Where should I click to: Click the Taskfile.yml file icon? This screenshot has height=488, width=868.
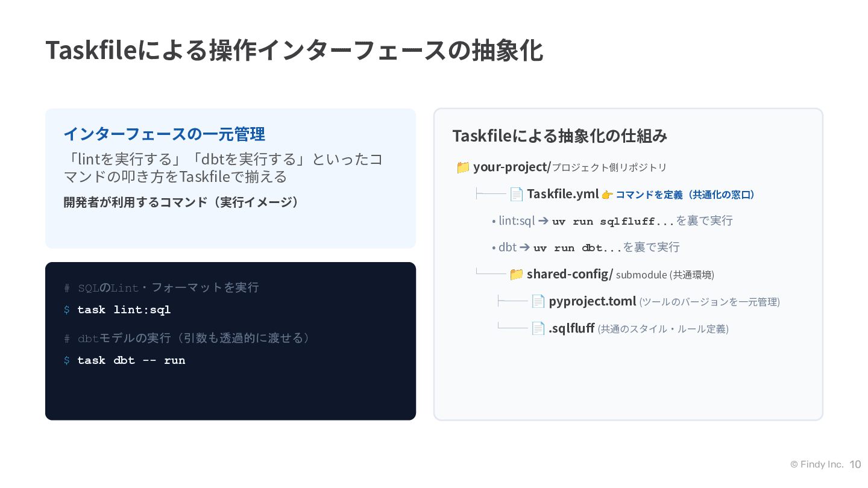point(517,194)
